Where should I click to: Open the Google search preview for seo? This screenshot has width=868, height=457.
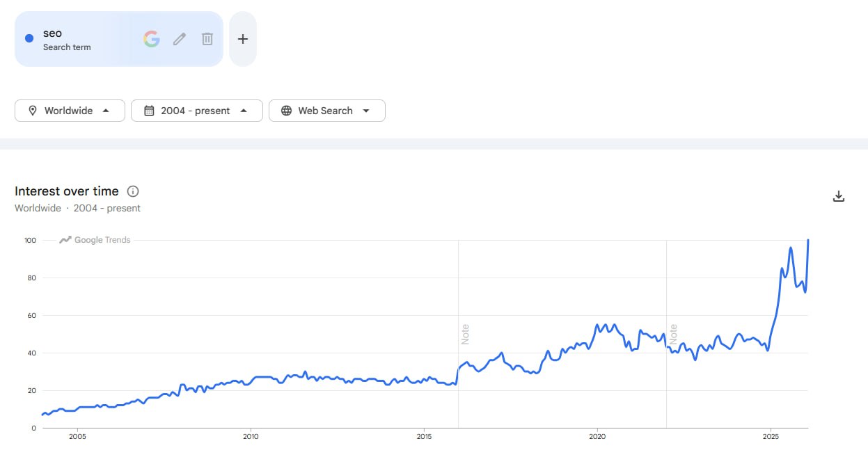[151, 38]
